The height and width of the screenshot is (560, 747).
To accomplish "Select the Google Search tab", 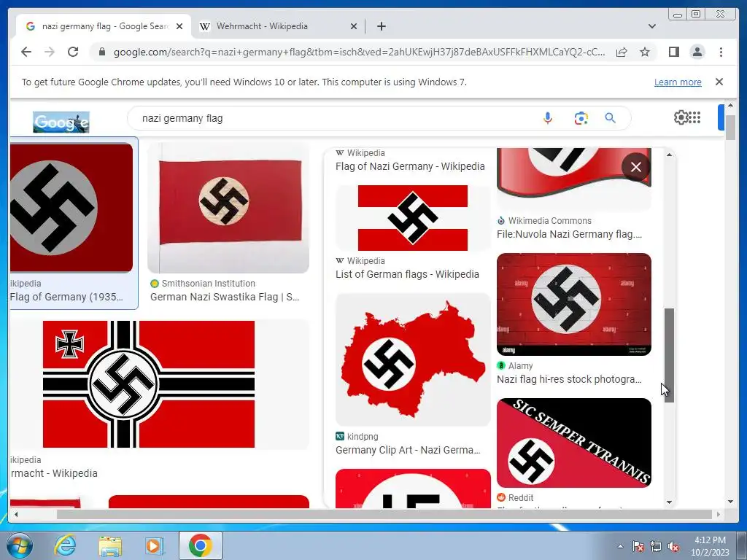I will (104, 26).
